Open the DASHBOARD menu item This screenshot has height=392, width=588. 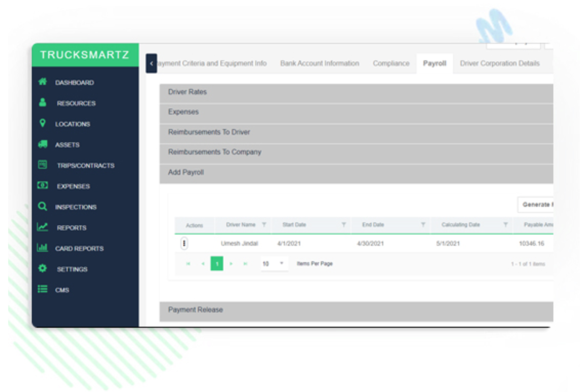click(74, 83)
